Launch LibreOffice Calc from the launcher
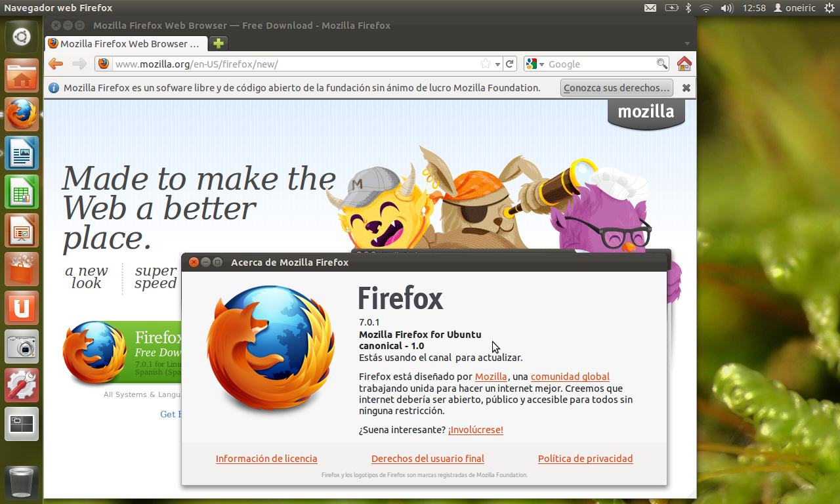This screenshot has height=504, width=840. click(22, 192)
